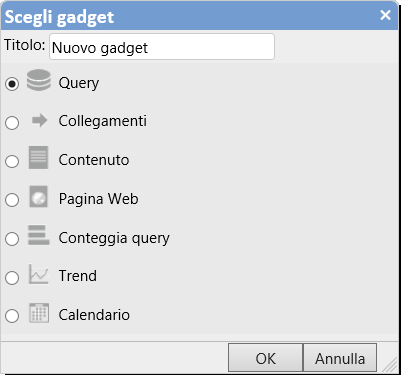The height and width of the screenshot is (375, 401).
Task: Click the dialog resize grip corner
Action: coord(390,364)
